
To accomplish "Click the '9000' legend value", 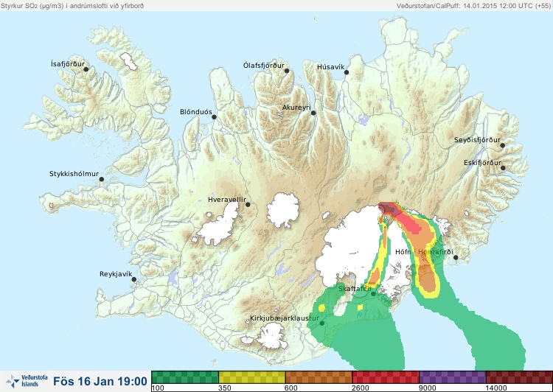I will coord(428,388).
